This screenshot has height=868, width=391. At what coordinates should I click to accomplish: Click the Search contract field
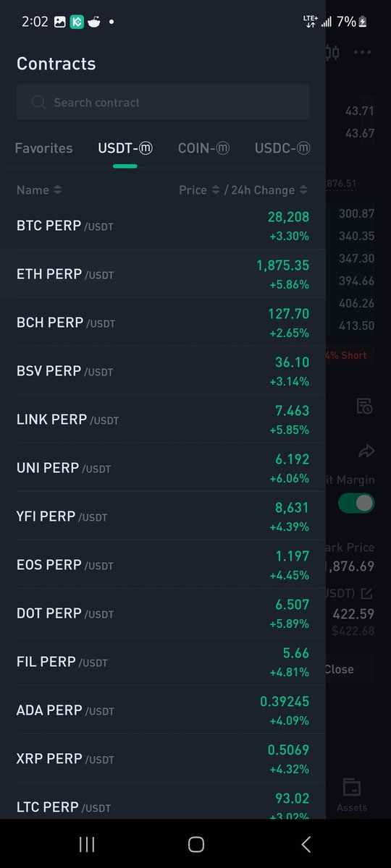pyautogui.click(x=163, y=102)
